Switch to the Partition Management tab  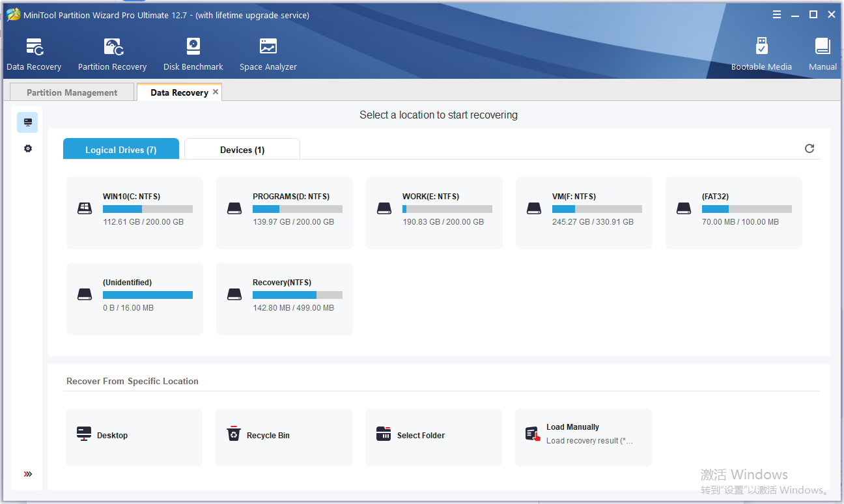tap(72, 92)
